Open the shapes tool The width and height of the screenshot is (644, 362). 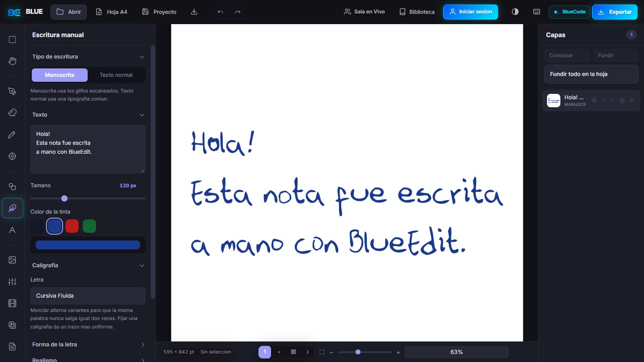(13, 187)
